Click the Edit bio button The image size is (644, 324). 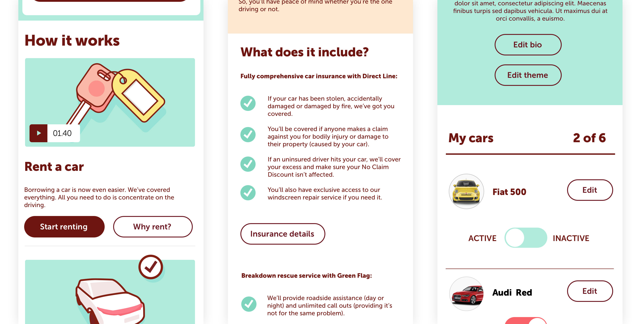[x=528, y=44]
